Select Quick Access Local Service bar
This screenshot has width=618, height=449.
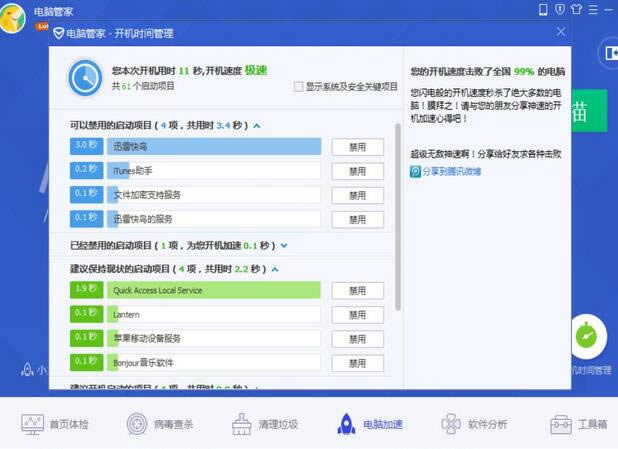pos(214,290)
